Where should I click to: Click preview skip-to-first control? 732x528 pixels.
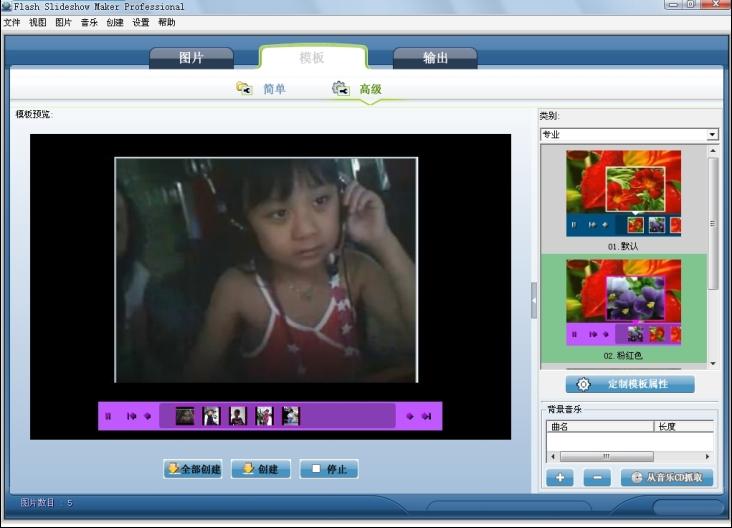coord(132,416)
